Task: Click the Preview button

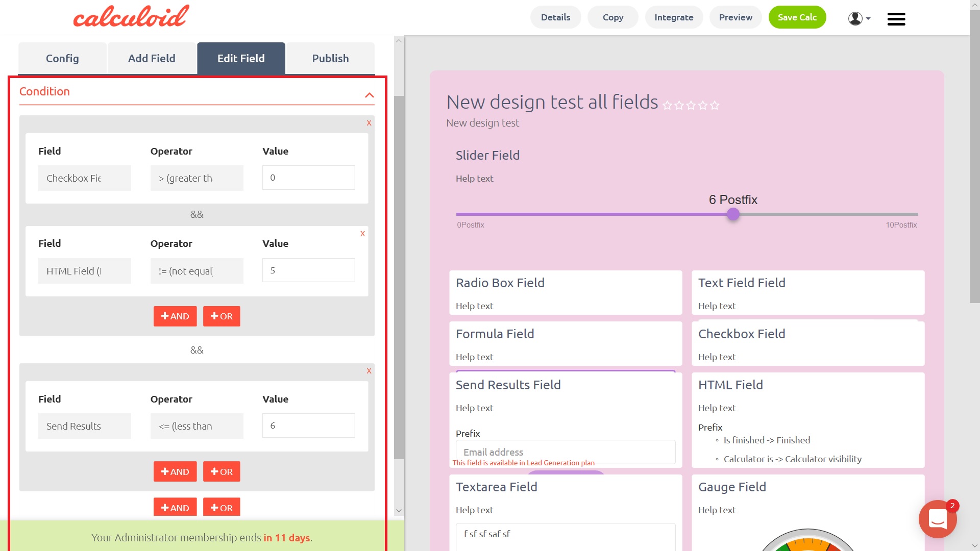Action: click(x=735, y=17)
